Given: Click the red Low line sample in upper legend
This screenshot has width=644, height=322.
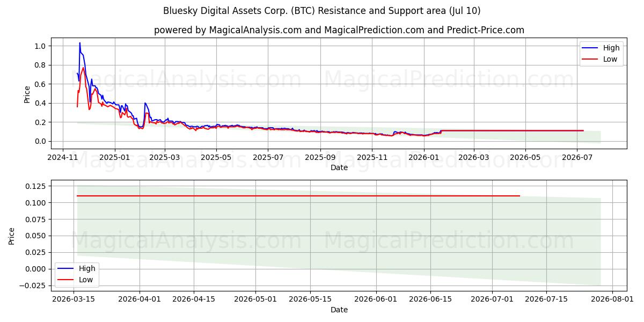Looking at the screenshot, I should click(590, 60).
